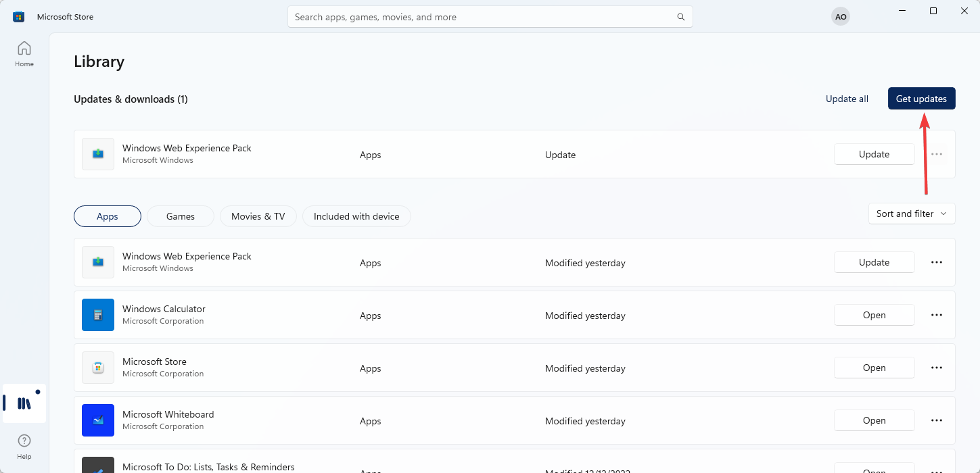The height and width of the screenshot is (473, 980).
Task: Select the Apps filter tab
Action: (x=108, y=216)
